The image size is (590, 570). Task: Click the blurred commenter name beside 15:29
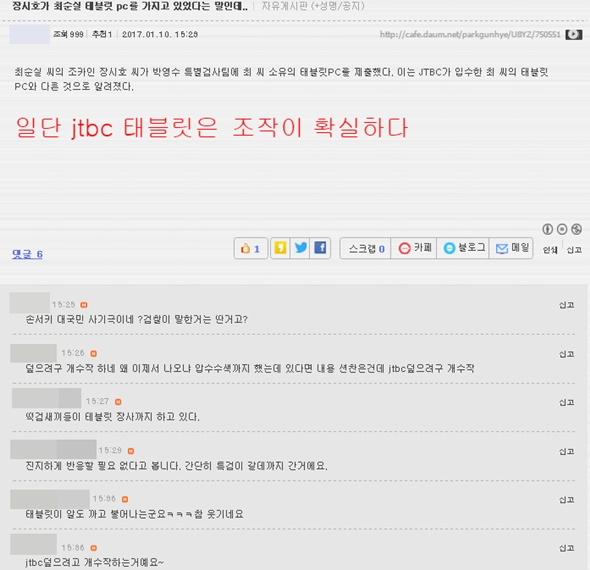53,449
